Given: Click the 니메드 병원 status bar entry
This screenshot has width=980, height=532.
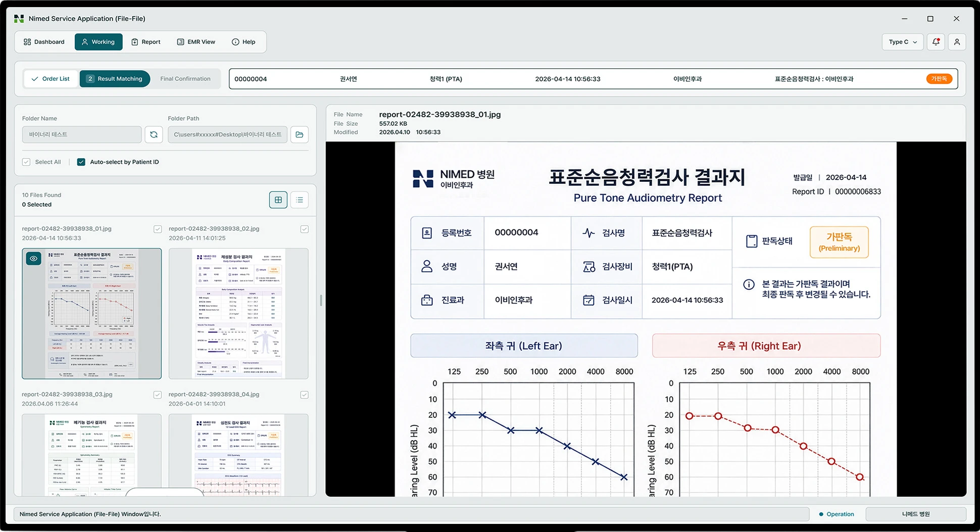Looking at the screenshot, I should click(916, 514).
